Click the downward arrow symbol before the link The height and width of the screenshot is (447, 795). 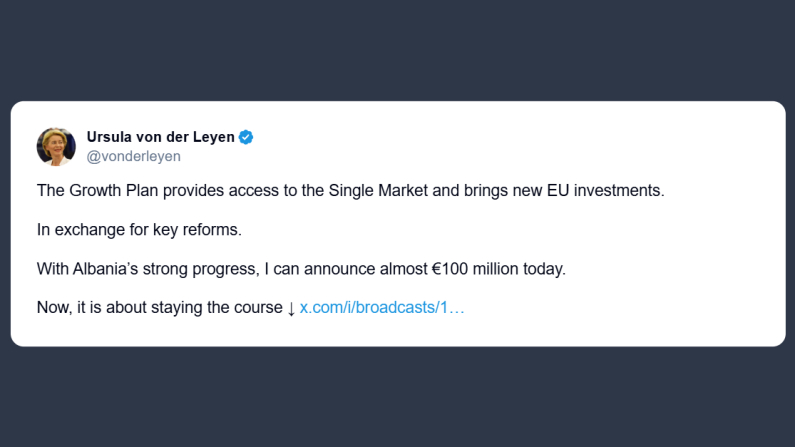(x=291, y=308)
